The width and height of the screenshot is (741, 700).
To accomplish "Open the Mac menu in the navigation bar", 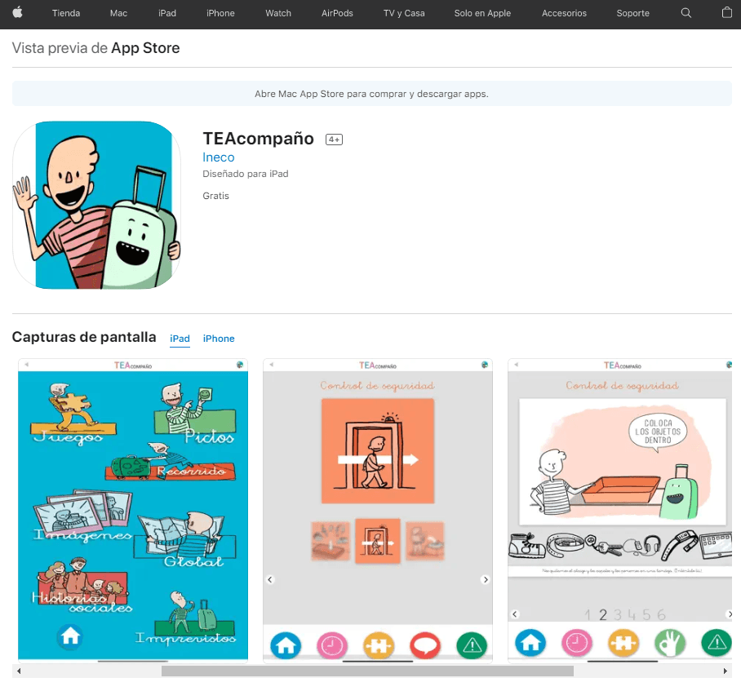I will point(118,13).
